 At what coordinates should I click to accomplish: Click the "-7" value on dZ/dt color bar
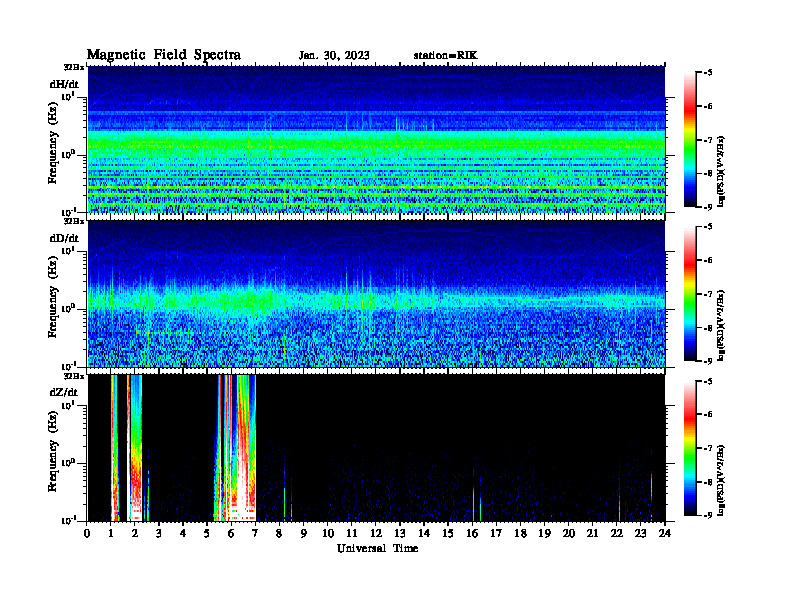[x=707, y=448]
